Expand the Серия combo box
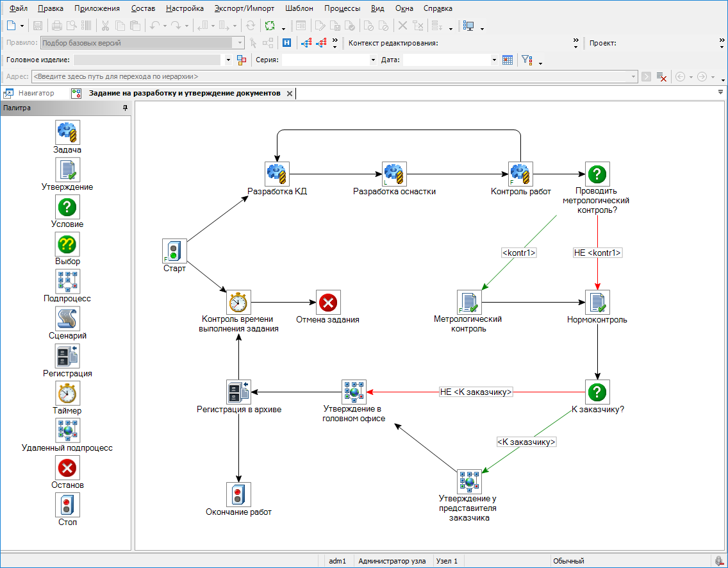The image size is (728, 568). [373, 60]
